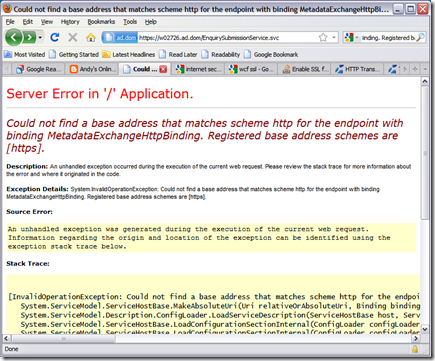Screen dimensions: 435x361
Task: Open the History menu
Action: pos(70,22)
